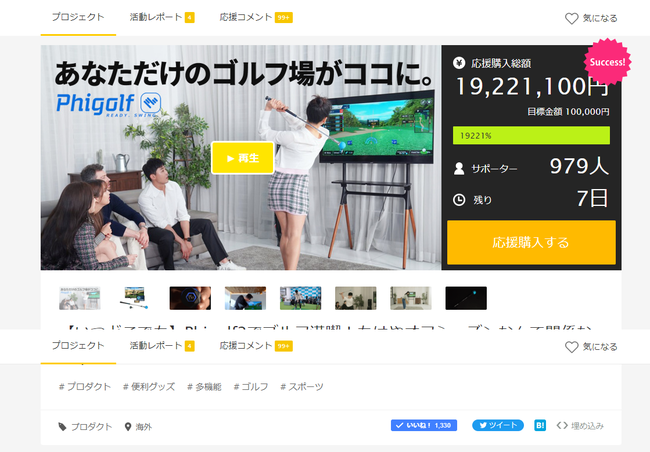Click the pink Success! badge
Image resolution: width=650 pixels, height=452 pixels.
point(606,62)
